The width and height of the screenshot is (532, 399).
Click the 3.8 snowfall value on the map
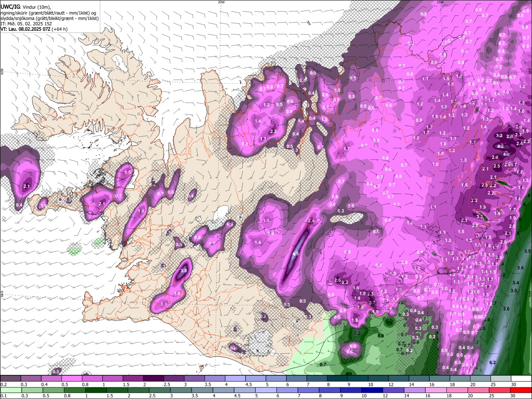185,270
